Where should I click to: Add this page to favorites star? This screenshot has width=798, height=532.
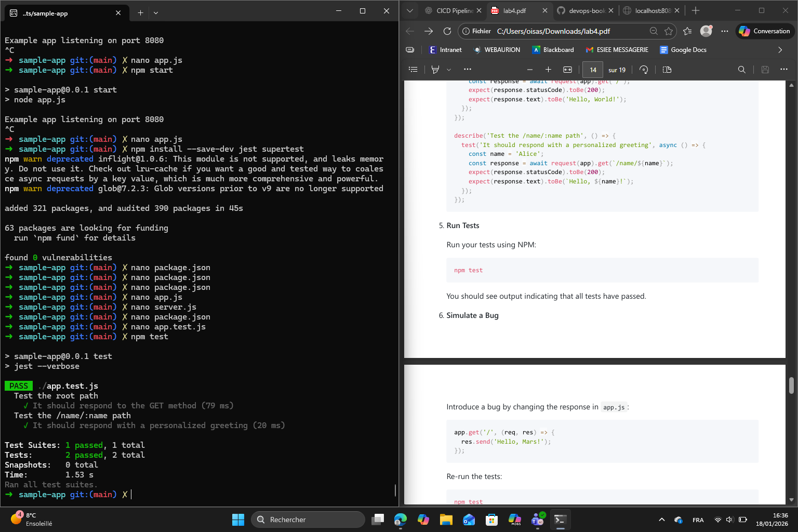tap(669, 31)
